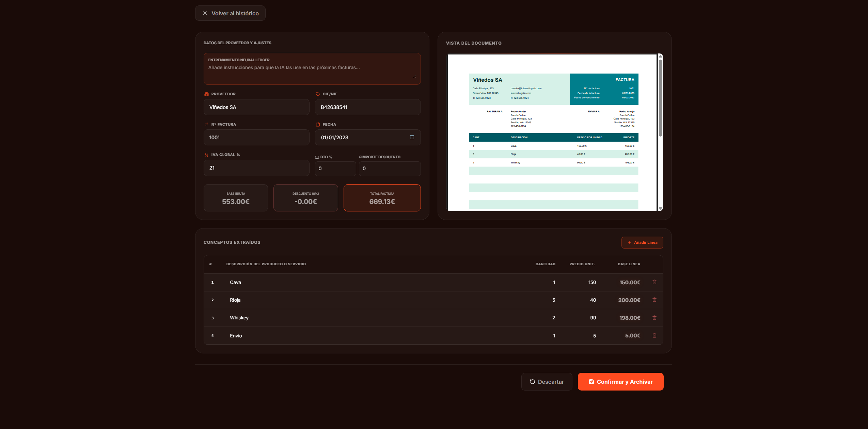The width and height of the screenshot is (868, 429).
Task: Discard changes with Descartar button
Action: point(547,382)
